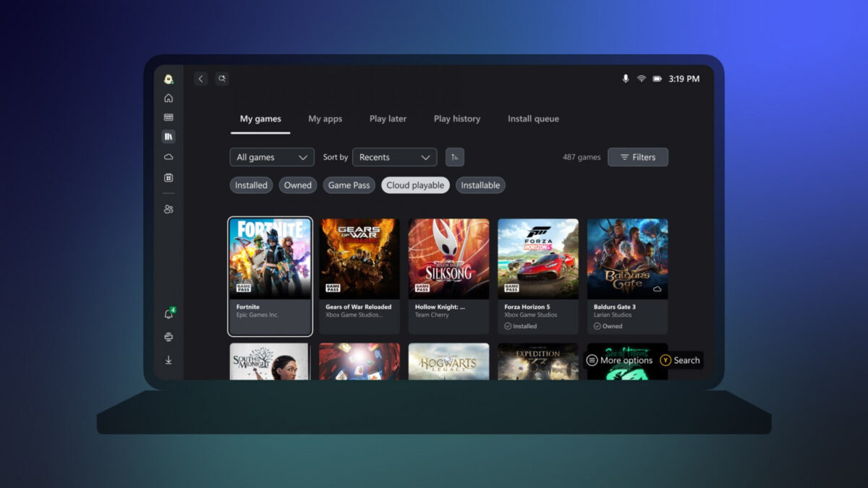This screenshot has width=868, height=488.
Task: Click the downloads arrow icon in sidebar
Action: coord(169,360)
